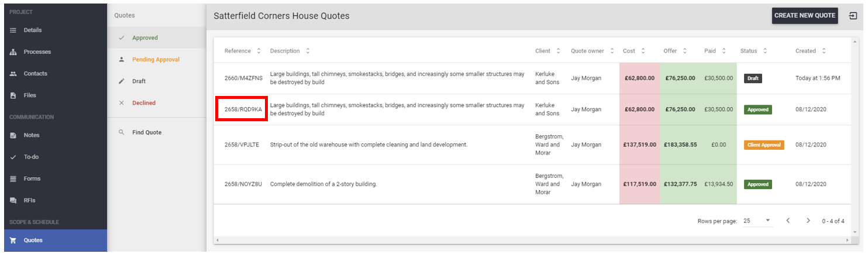Screen dimensions: 868x254
Task: Click the Create New Quote button
Action: click(805, 16)
